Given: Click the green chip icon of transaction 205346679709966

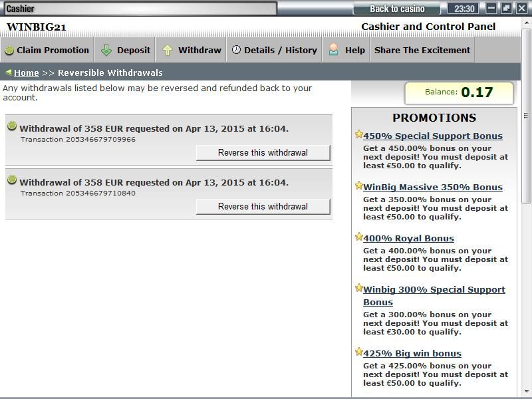Looking at the screenshot, I should pyautogui.click(x=12, y=126).
